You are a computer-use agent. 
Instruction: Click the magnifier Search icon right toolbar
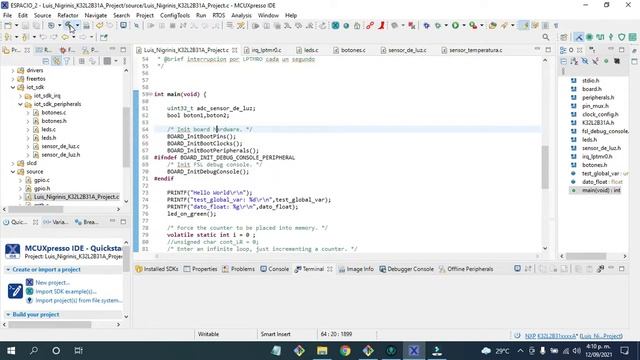click(546, 37)
